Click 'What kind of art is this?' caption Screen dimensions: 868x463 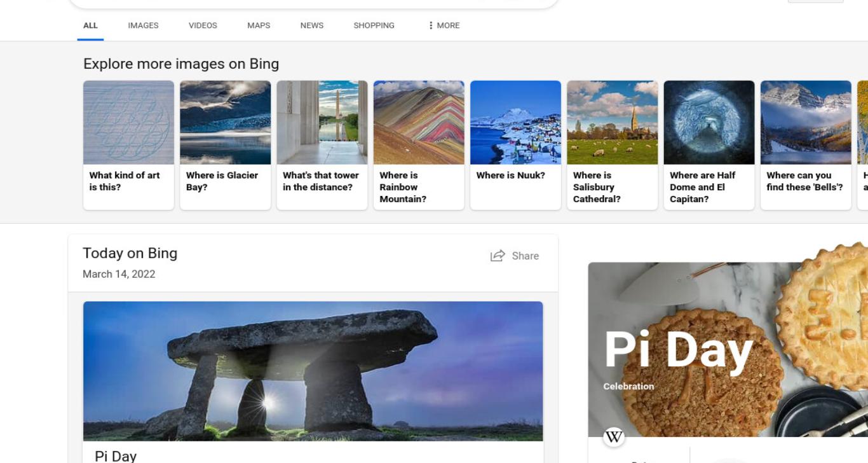tap(125, 181)
